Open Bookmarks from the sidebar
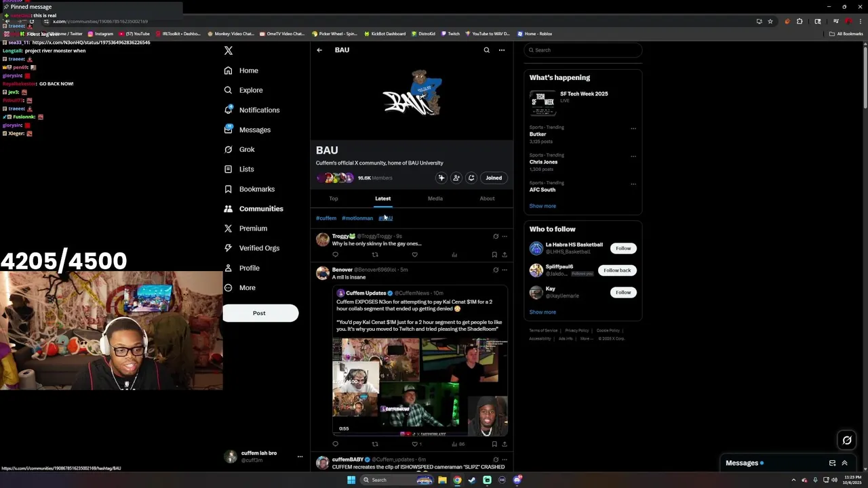Viewport: 868px width, 488px height. tap(249, 189)
